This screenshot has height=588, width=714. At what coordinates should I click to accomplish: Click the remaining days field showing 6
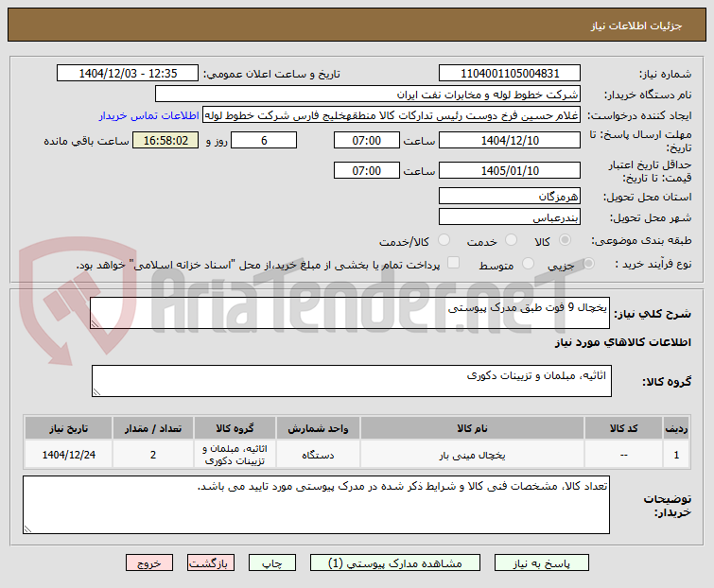click(x=264, y=140)
